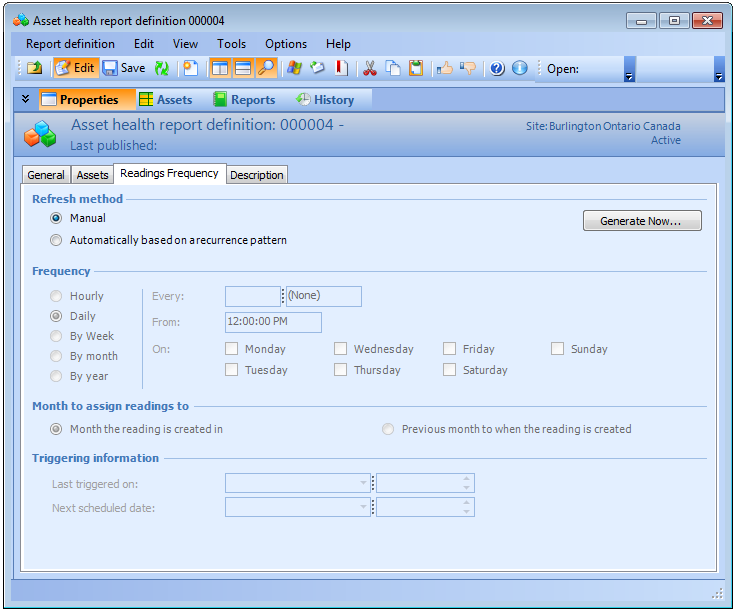Click the green Refresh arrows icon

point(162,68)
